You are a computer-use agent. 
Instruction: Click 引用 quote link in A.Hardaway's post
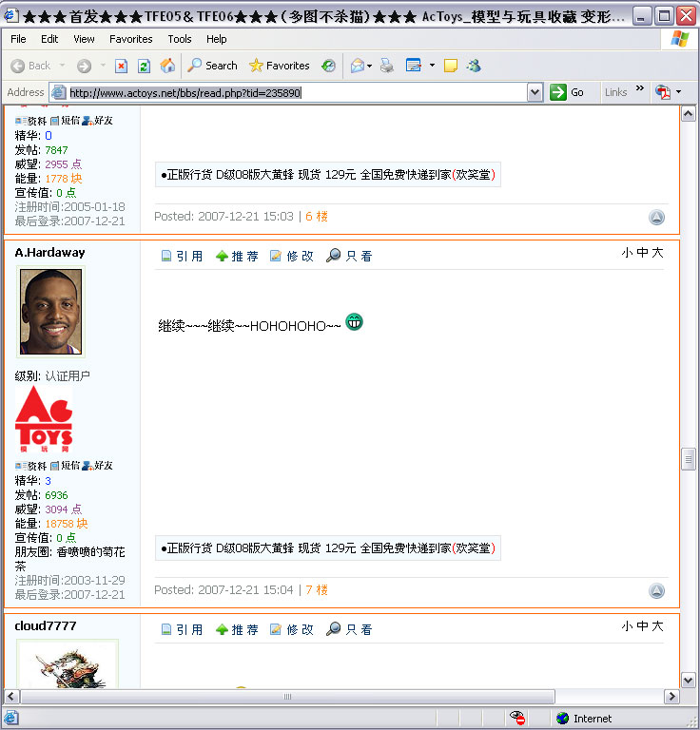(182, 256)
